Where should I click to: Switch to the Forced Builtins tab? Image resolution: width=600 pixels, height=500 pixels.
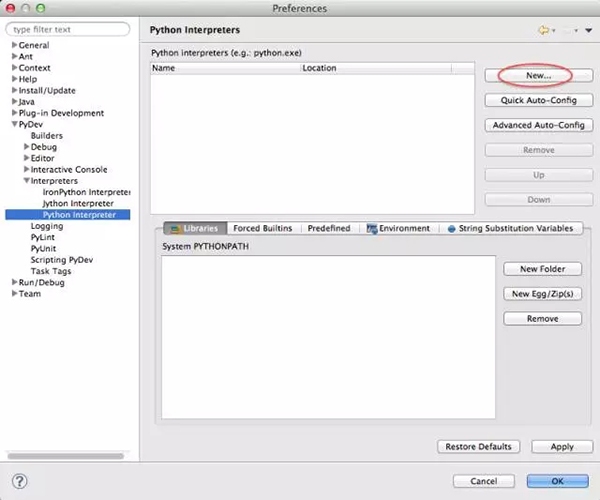coord(262,228)
